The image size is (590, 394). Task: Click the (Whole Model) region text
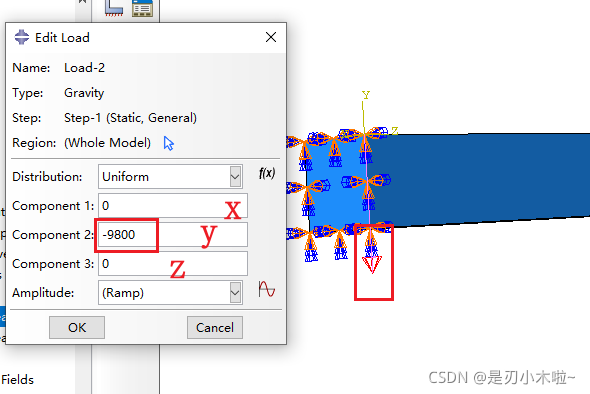click(x=107, y=143)
